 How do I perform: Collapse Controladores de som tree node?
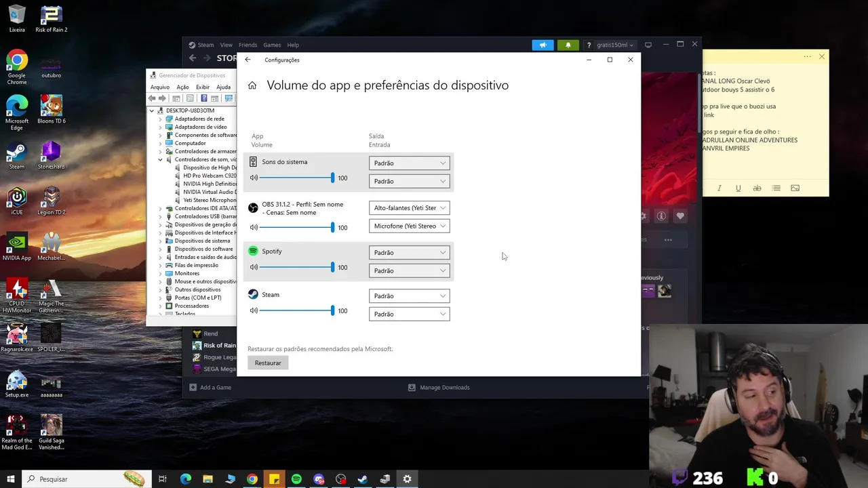[x=161, y=159]
